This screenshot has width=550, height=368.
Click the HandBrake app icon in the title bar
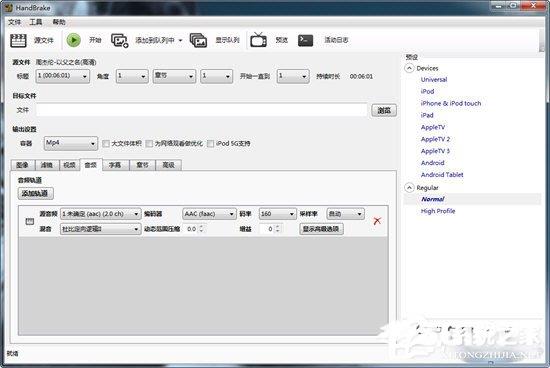[x=9, y=7]
